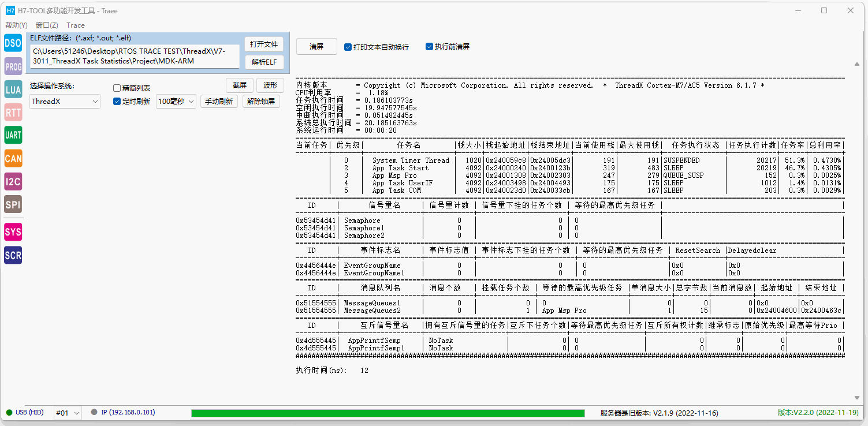Click the 最大使用栈 column header
The width and height of the screenshot is (868, 426).
pyautogui.click(x=639, y=145)
